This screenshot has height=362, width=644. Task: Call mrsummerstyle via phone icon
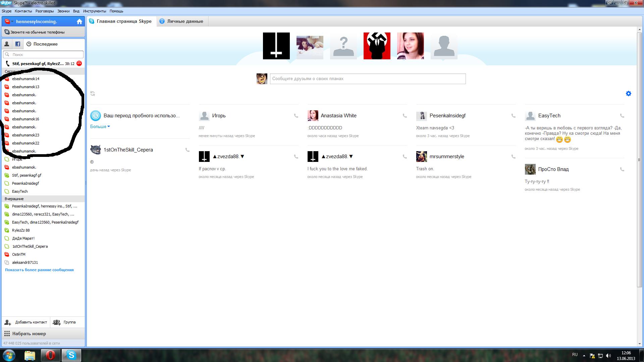tap(513, 157)
